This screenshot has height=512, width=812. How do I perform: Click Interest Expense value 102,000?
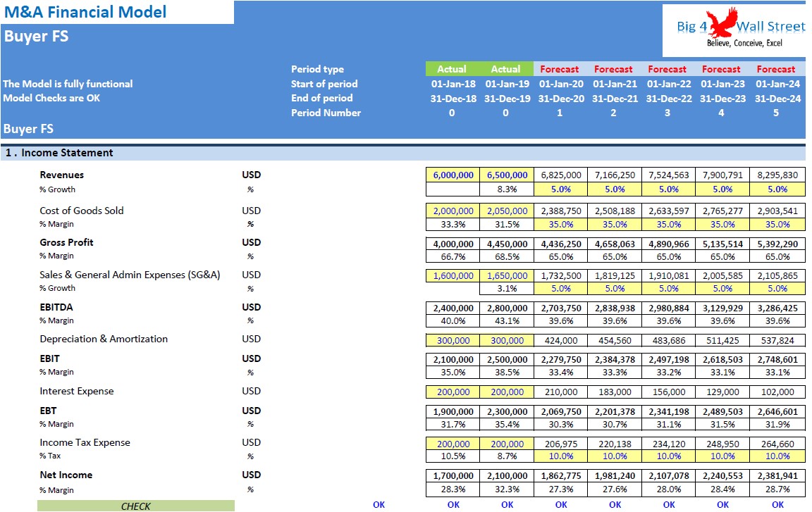777,392
